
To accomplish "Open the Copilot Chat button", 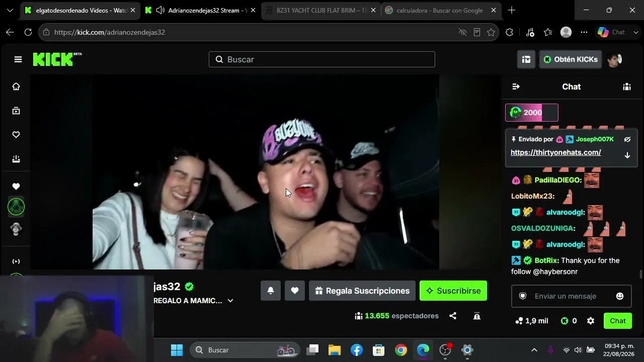I will 613,32.
